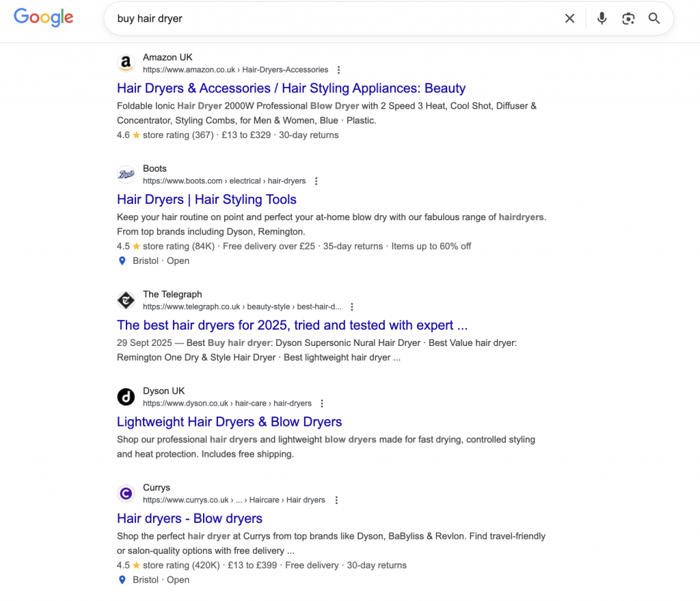This screenshot has width=700, height=601.
Task: Open three-dot menu for Boots result
Action: point(316,181)
